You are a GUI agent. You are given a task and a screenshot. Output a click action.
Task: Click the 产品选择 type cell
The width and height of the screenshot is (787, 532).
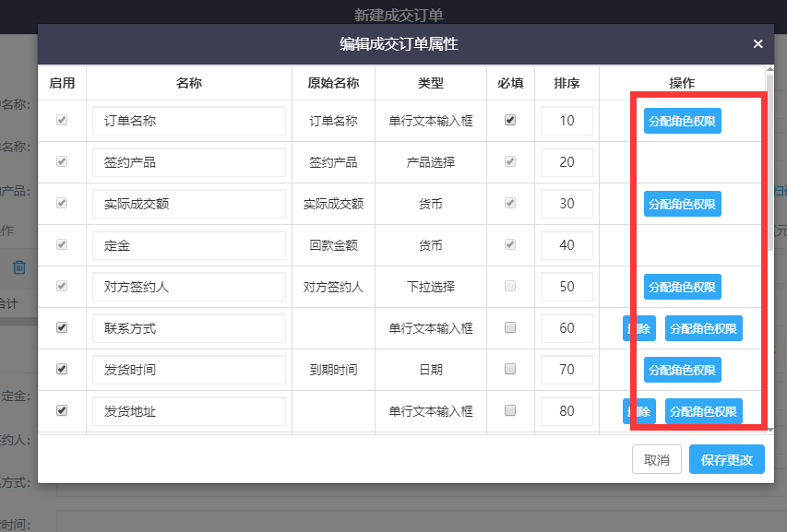[431, 162]
